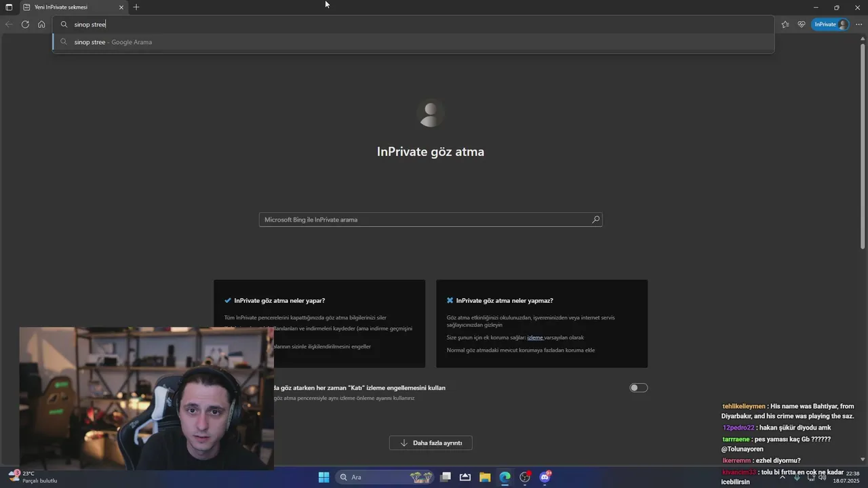Click the Microsoft Edge taskbar icon
The height and width of the screenshot is (488, 868).
point(505,477)
